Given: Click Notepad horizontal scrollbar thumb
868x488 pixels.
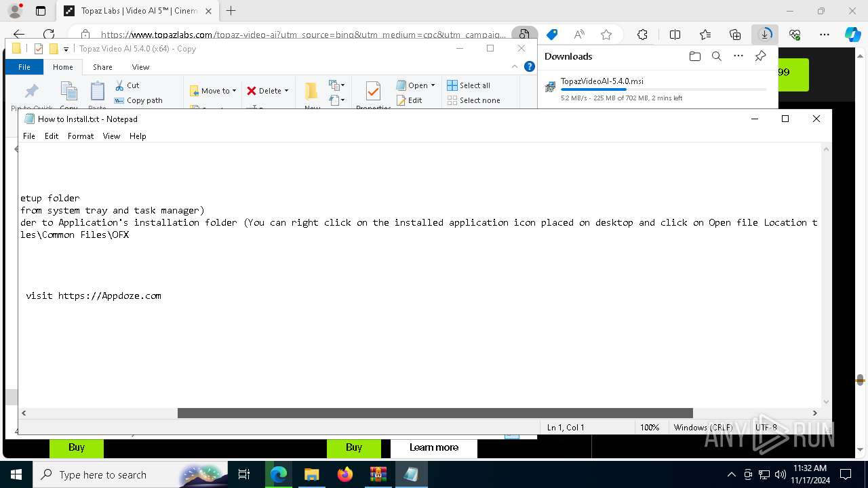Looking at the screenshot, I should tap(435, 413).
